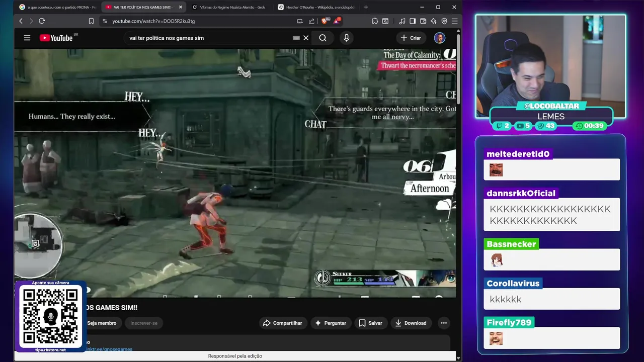Open YouTube guide hamburger menu
Screen dimensions: 644x362
[27, 38]
